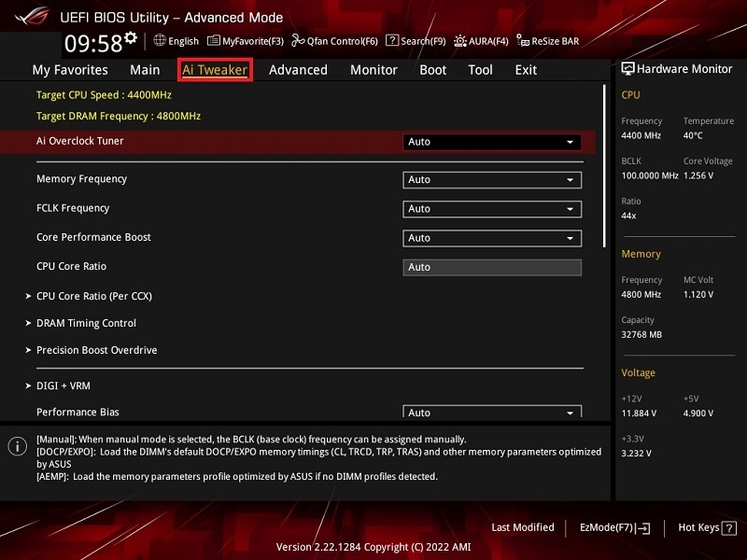Open the Core Performance Boost dropdown
The width and height of the screenshot is (747, 560).
[492, 238]
